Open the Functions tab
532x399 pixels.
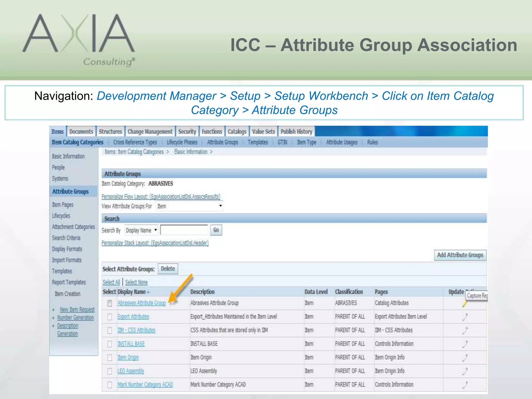212,131
